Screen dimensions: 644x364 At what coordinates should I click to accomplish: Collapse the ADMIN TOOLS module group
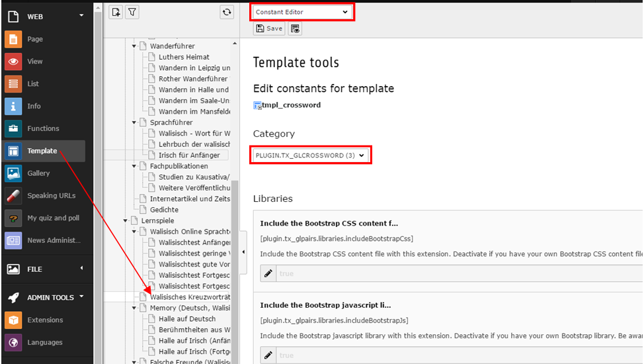[x=81, y=296]
